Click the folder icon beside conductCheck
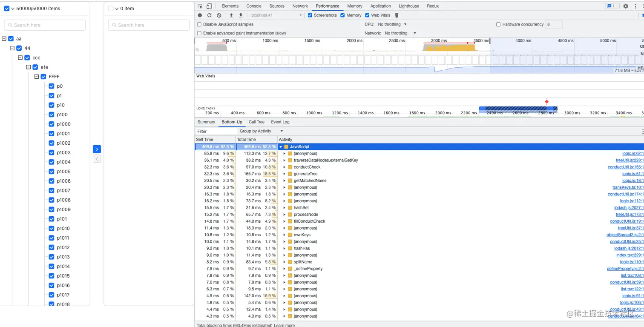The height and width of the screenshot is (327, 644). [x=290, y=167]
